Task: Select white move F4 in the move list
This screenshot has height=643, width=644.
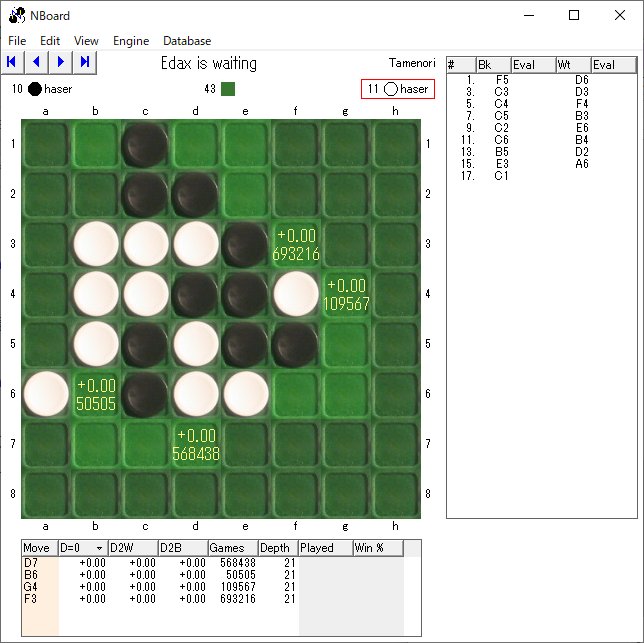Action: 582,103
